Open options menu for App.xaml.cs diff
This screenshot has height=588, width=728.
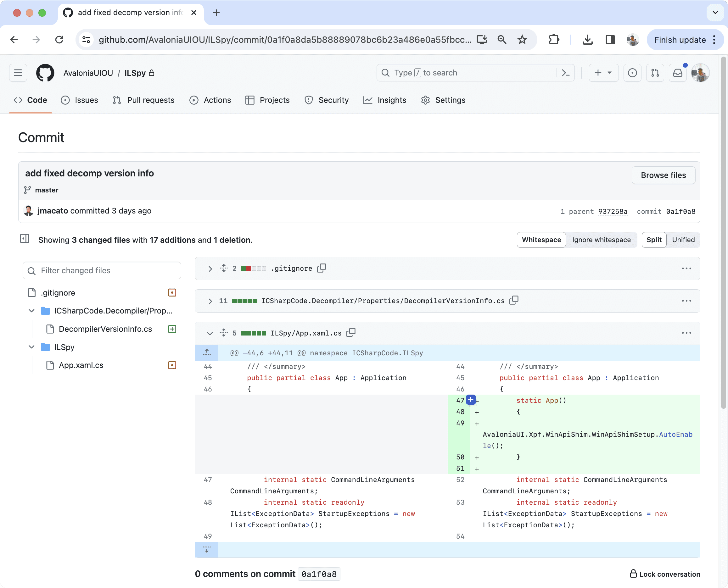click(x=686, y=333)
